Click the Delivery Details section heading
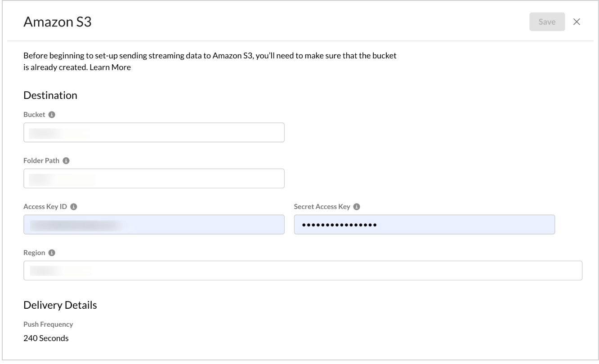The width and height of the screenshot is (599, 364). point(60,306)
